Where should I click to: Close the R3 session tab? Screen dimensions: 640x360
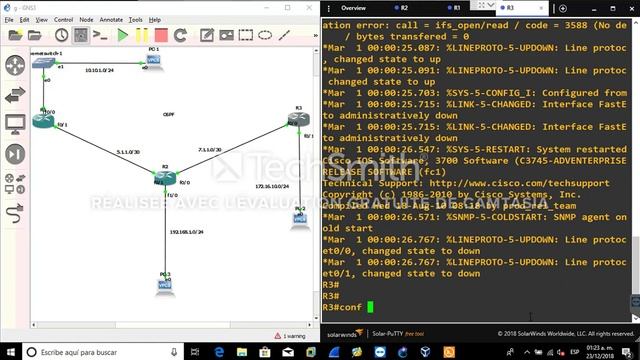[x=542, y=8]
